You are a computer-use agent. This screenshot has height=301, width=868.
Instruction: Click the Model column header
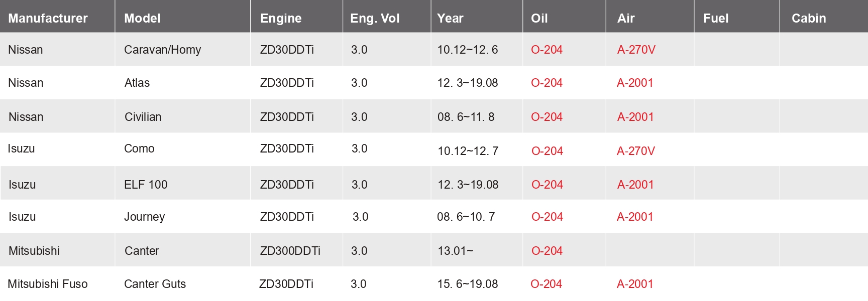tap(142, 19)
